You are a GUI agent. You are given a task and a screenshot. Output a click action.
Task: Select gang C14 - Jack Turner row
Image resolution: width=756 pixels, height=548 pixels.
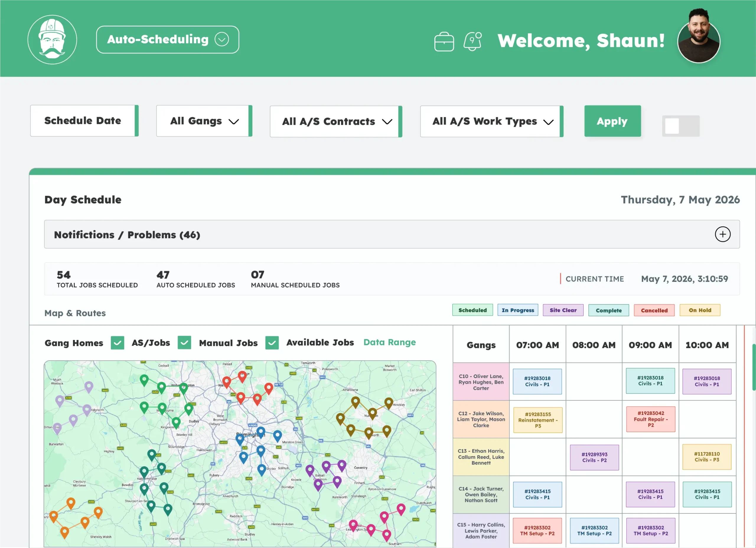pos(481,495)
